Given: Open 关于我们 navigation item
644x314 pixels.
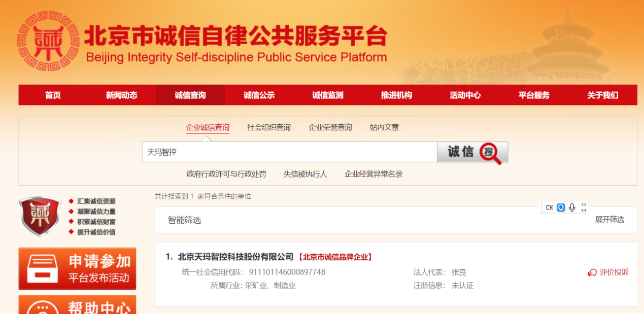Looking at the screenshot, I should [x=603, y=95].
